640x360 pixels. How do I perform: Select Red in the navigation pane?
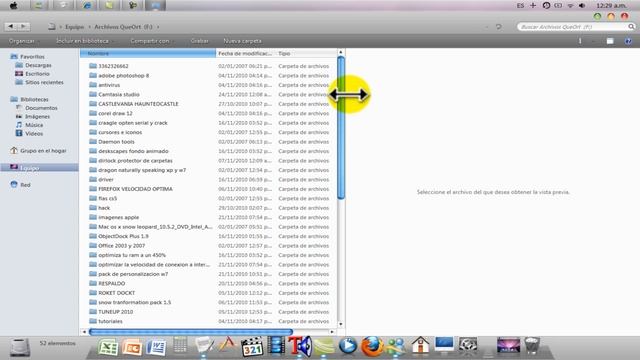coord(25,185)
